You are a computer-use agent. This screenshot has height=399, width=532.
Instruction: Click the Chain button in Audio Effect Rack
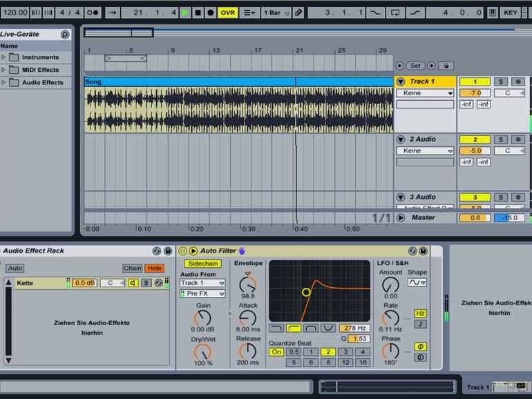[x=132, y=268]
